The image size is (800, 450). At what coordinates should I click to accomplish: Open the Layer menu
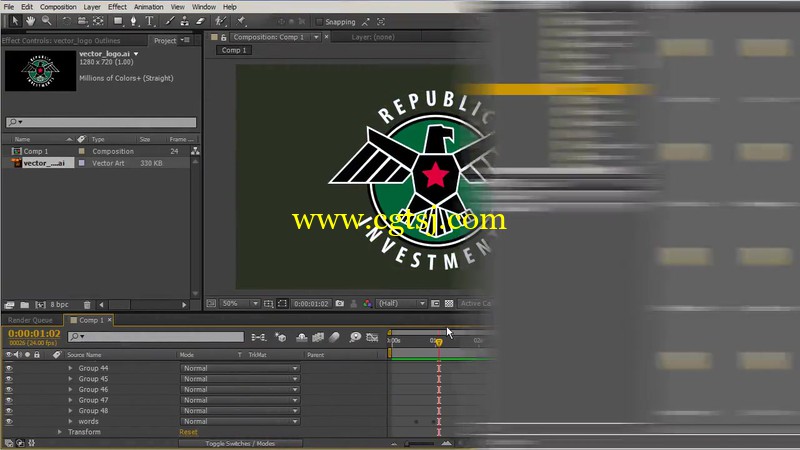(92, 7)
